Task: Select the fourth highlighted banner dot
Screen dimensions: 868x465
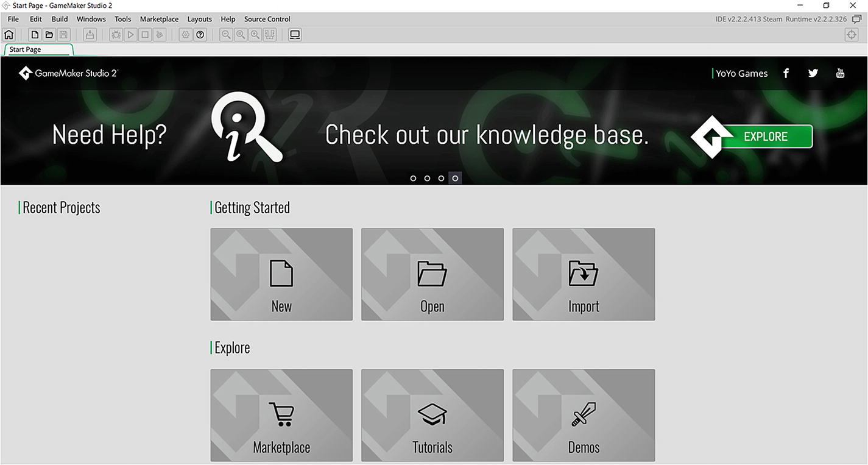Action: click(455, 178)
